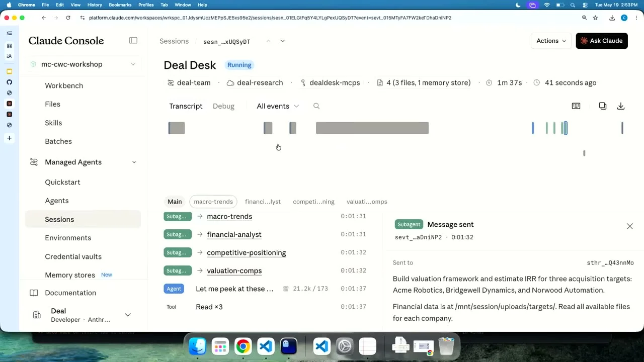Reload the page in Chrome
644x362 pixels.
point(69,18)
